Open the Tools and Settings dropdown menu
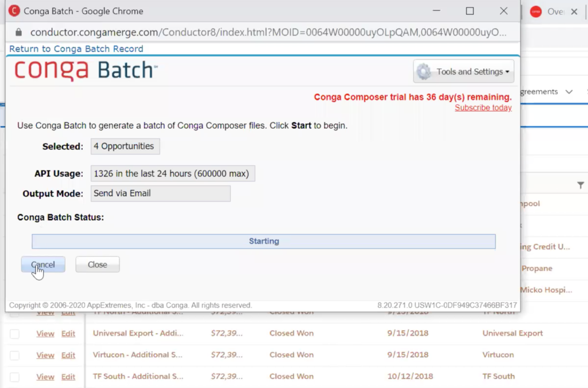This screenshot has height=388, width=588. (463, 71)
